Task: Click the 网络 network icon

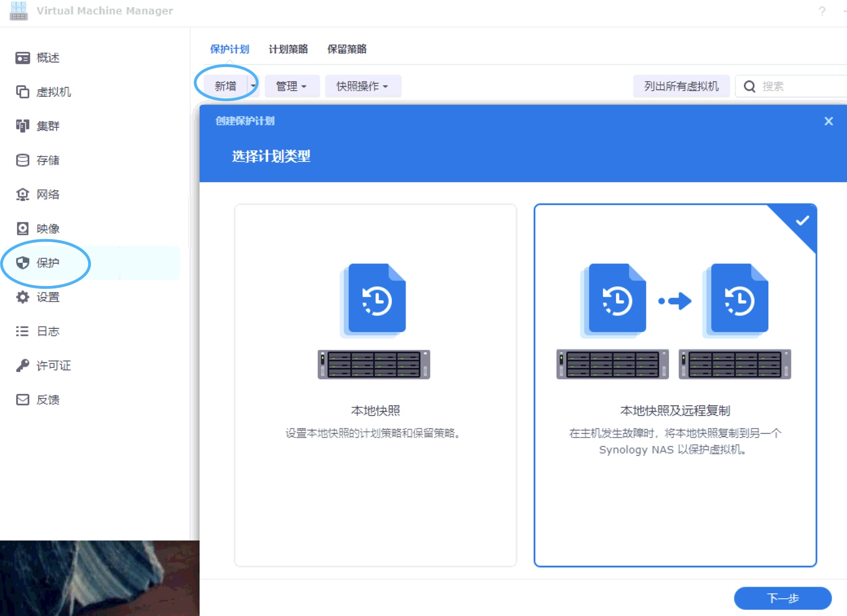Action: [23, 195]
